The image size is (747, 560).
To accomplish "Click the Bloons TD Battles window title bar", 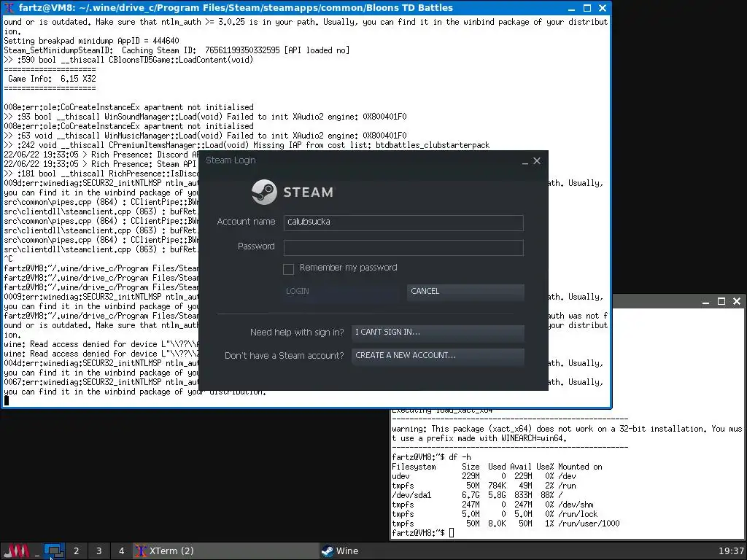I will [305, 8].
